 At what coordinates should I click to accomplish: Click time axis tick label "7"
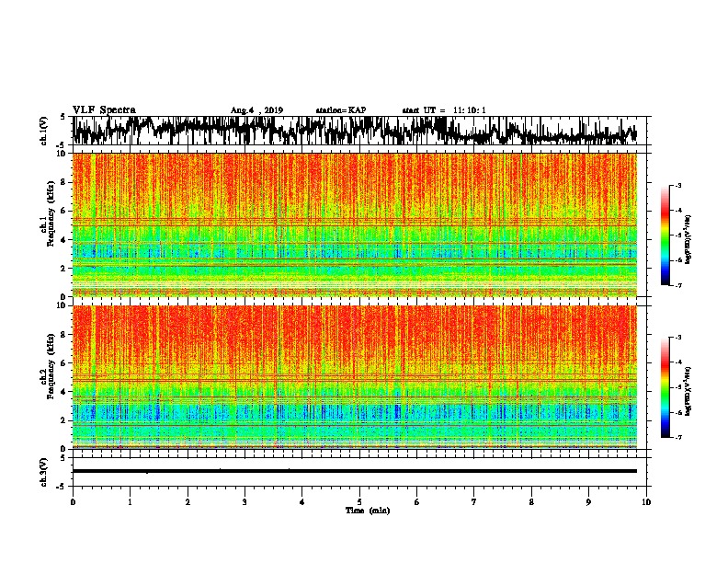point(474,502)
